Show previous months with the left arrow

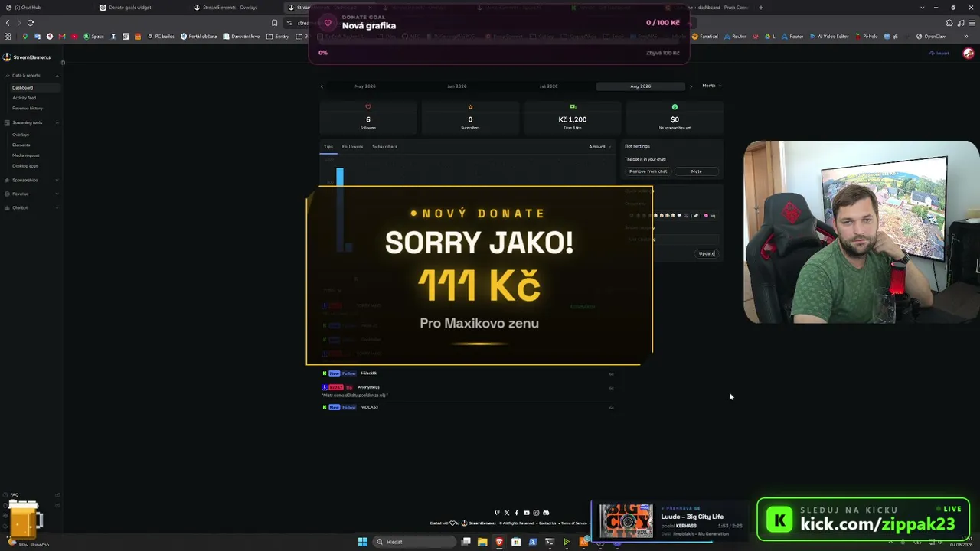322,86
